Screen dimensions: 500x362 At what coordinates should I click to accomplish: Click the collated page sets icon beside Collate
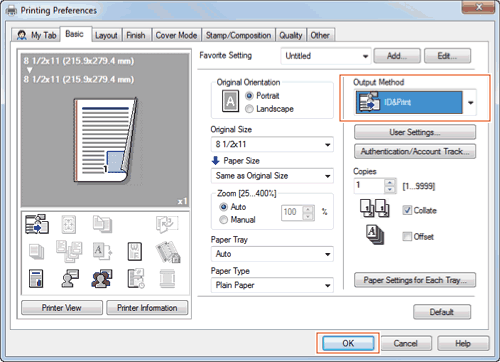(374, 208)
